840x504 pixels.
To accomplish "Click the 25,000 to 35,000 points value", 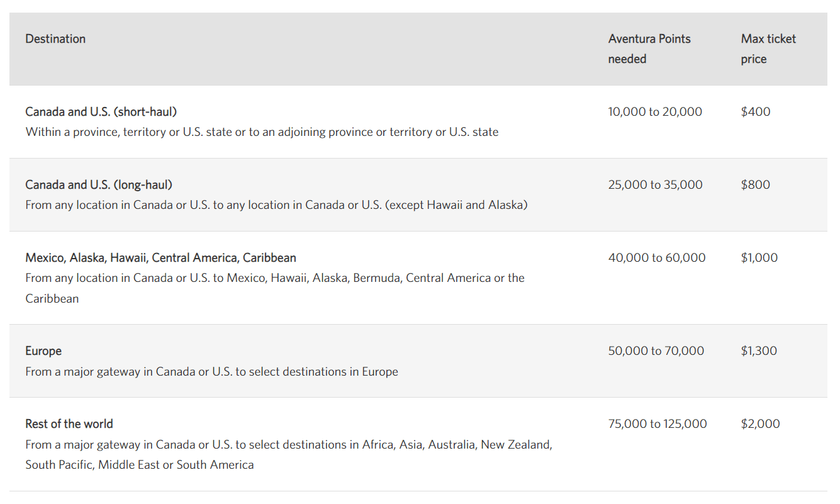I will [x=655, y=185].
